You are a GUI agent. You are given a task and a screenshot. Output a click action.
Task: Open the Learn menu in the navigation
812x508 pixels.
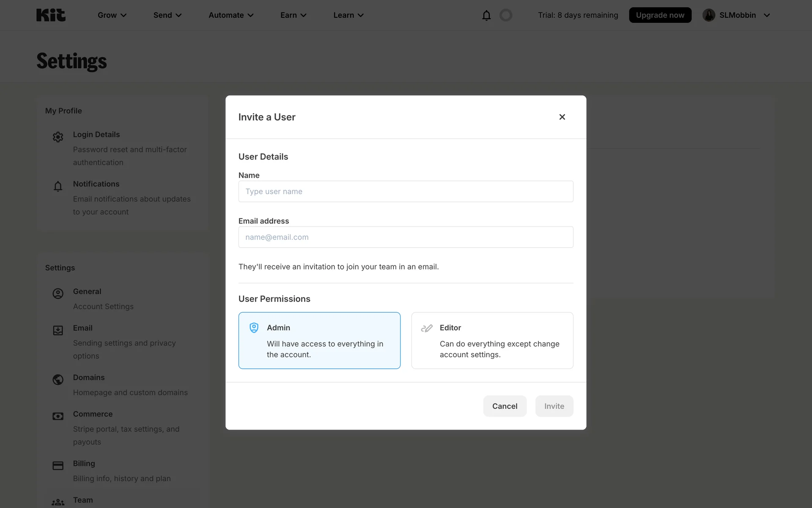coord(348,15)
